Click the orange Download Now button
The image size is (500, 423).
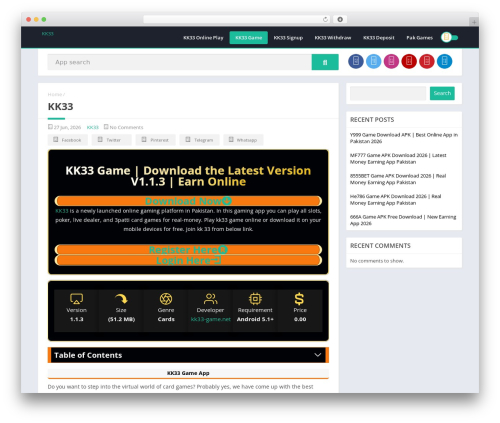(x=188, y=201)
